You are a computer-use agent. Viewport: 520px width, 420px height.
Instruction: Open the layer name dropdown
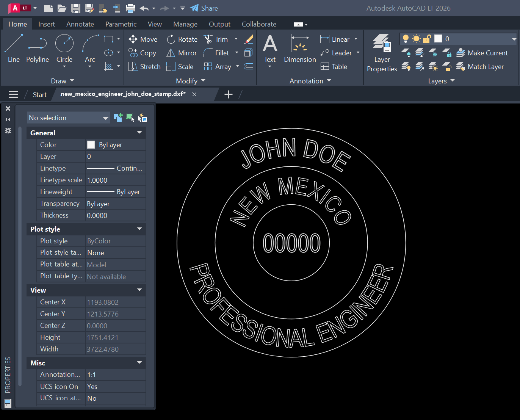(514, 39)
